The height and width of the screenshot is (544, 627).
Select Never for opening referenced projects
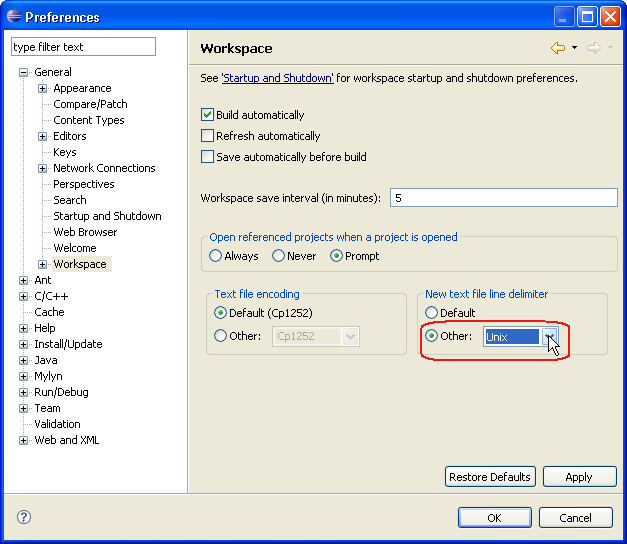279,256
